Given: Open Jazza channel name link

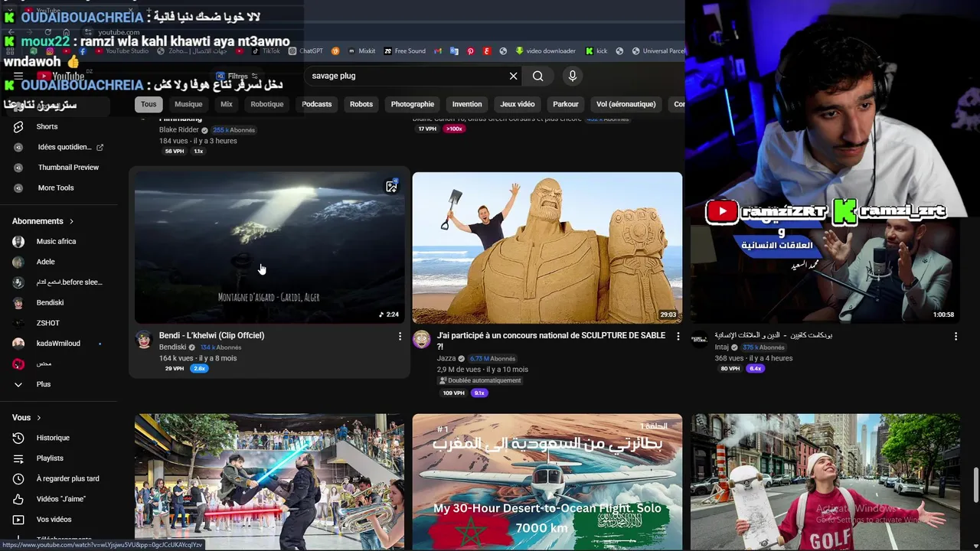Looking at the screenshot, I should (446, 358).
